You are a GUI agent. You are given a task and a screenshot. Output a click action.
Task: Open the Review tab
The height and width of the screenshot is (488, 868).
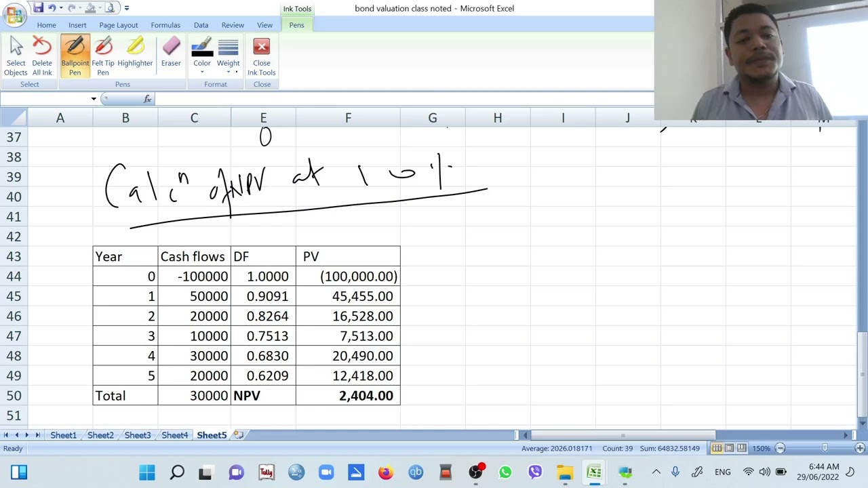(233, 25)
